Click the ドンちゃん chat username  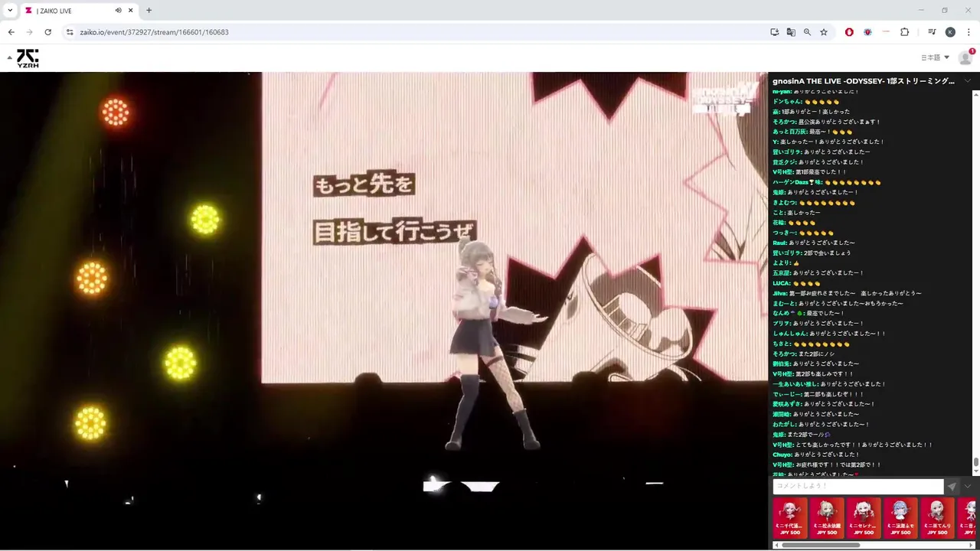pos(787,102)
